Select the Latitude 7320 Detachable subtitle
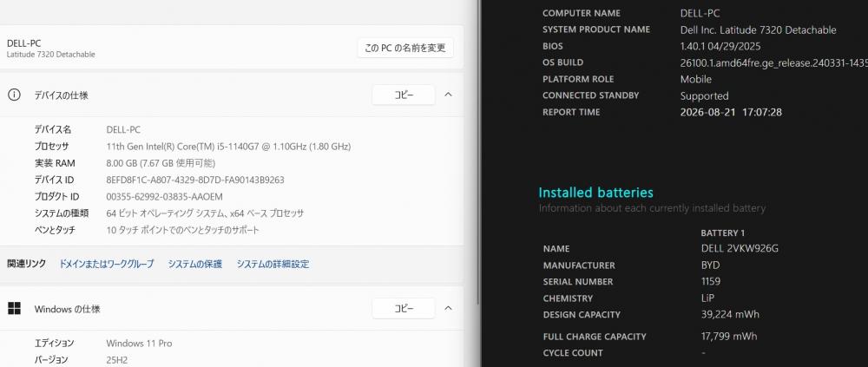The image size is (868, 367). [x=51, y=55]
